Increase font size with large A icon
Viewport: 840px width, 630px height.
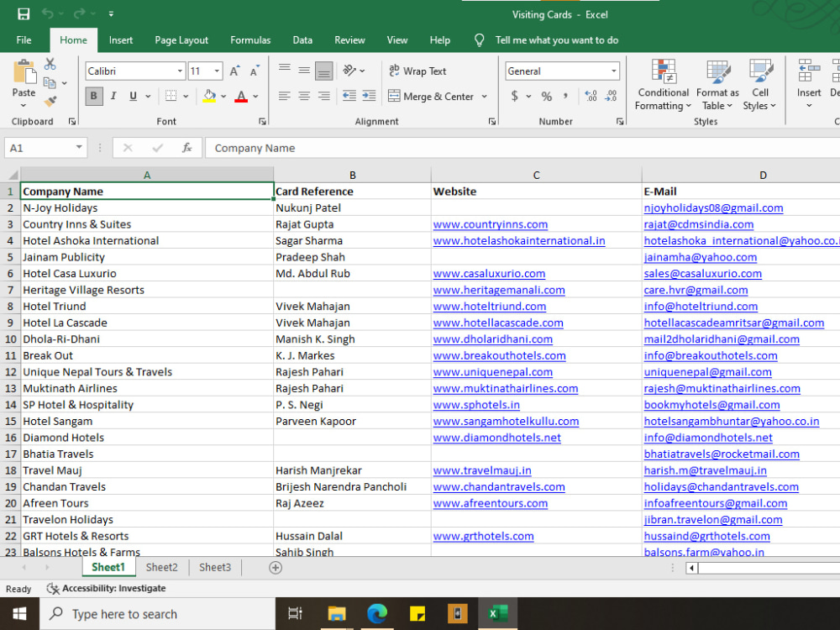[x=234, y=71]
